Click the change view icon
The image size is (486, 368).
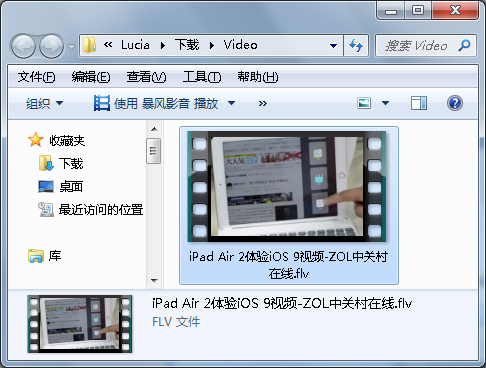[x=364, y=103]
